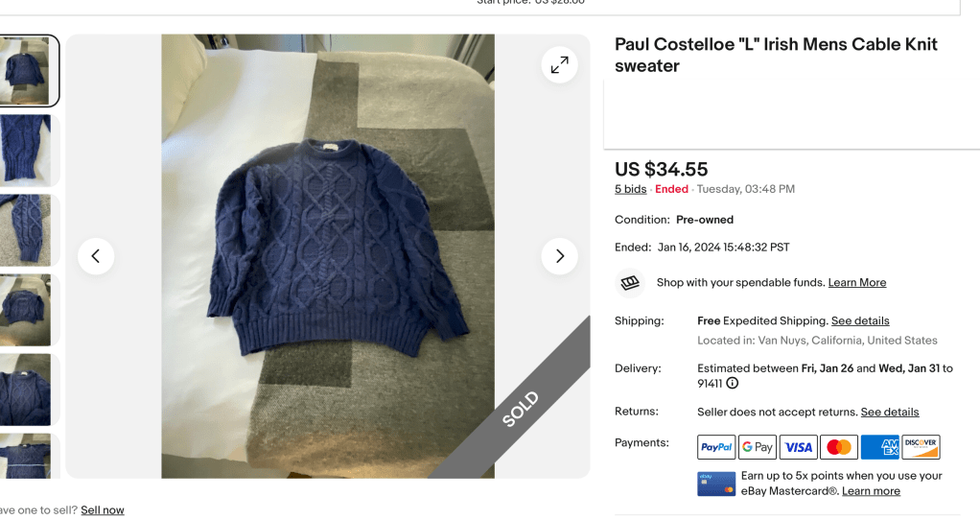Click the eBay Mastercard card image
This screenshot has width=980, height=520.
point(716,485)
